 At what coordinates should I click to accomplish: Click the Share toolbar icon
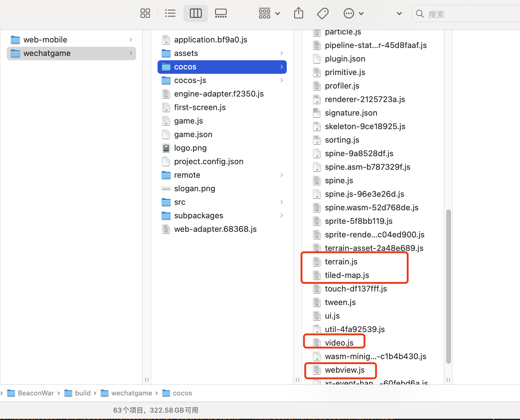pyautogui.click(x=298, y=14)
